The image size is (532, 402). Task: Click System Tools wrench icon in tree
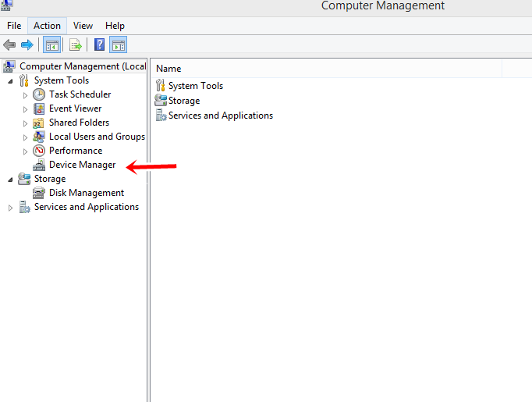coord(23,80)
